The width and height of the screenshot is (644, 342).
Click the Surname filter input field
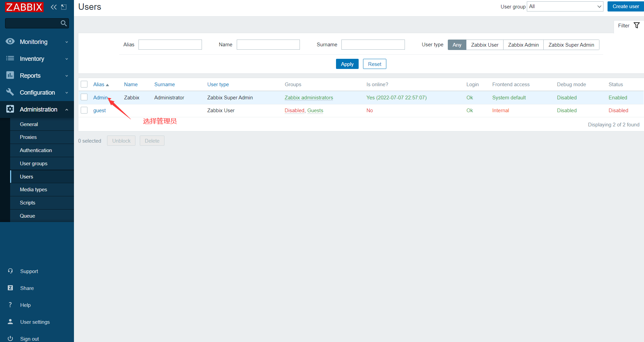373,45
